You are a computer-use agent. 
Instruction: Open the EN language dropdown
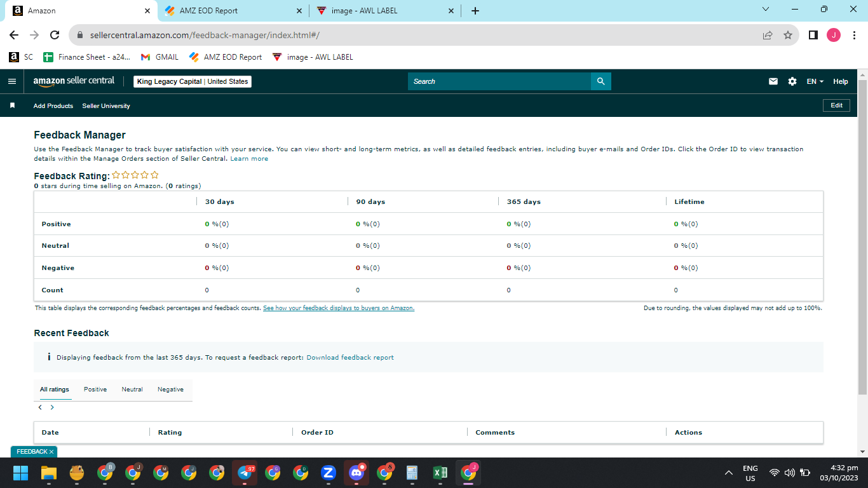tap(815, 81)
